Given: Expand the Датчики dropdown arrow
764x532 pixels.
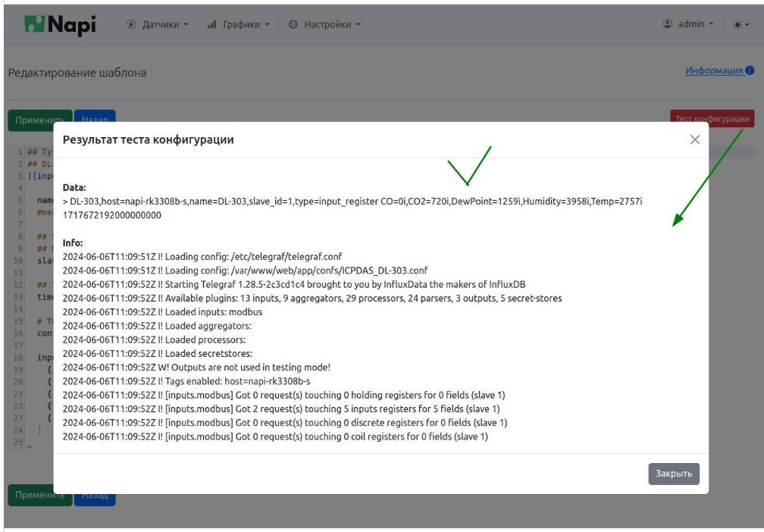Looking at the screenshot, I should 186,24.
